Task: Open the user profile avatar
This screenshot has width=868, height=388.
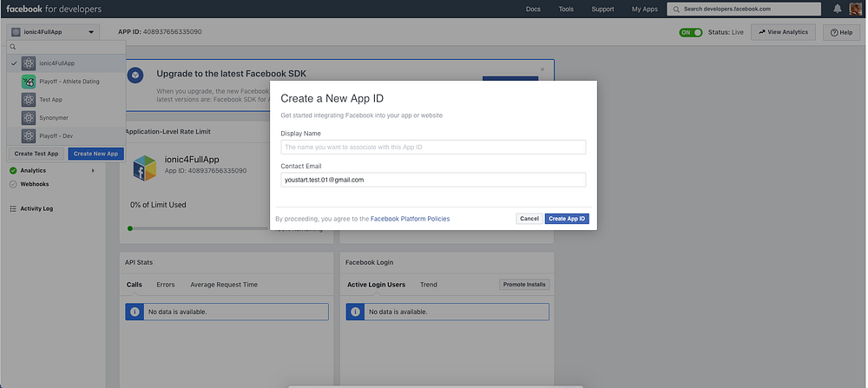Action: [855, 9]
